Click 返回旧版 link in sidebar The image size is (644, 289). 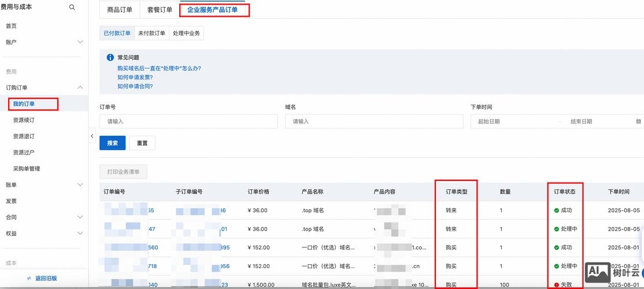tap(46, 279)
